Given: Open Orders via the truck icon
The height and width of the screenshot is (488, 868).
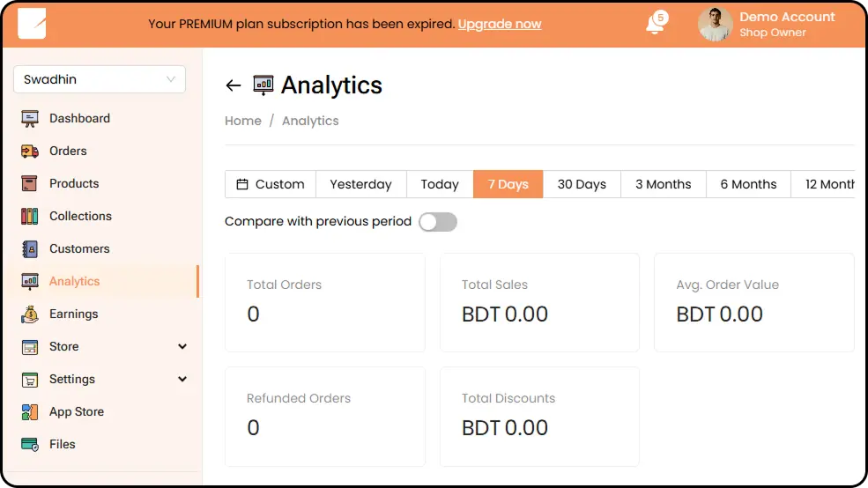Looking at the screenshot, I should click(x=30, y=151).
